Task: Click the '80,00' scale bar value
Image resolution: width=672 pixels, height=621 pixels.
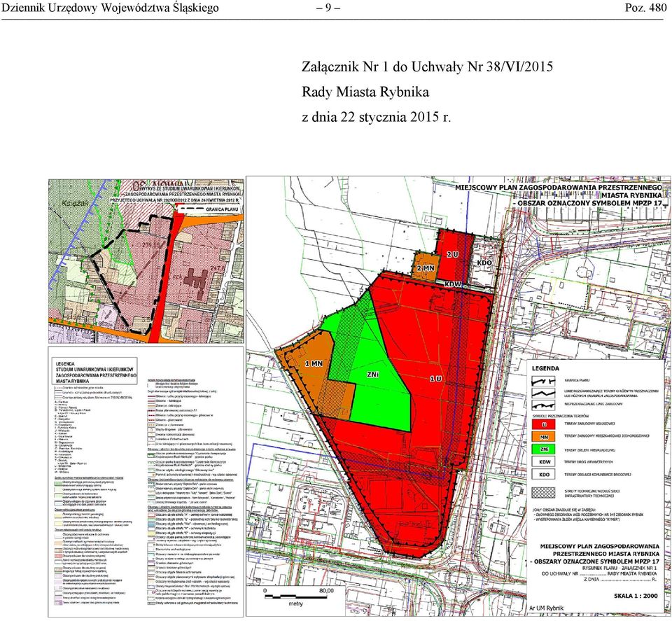Action: click(x=326, y=591)
